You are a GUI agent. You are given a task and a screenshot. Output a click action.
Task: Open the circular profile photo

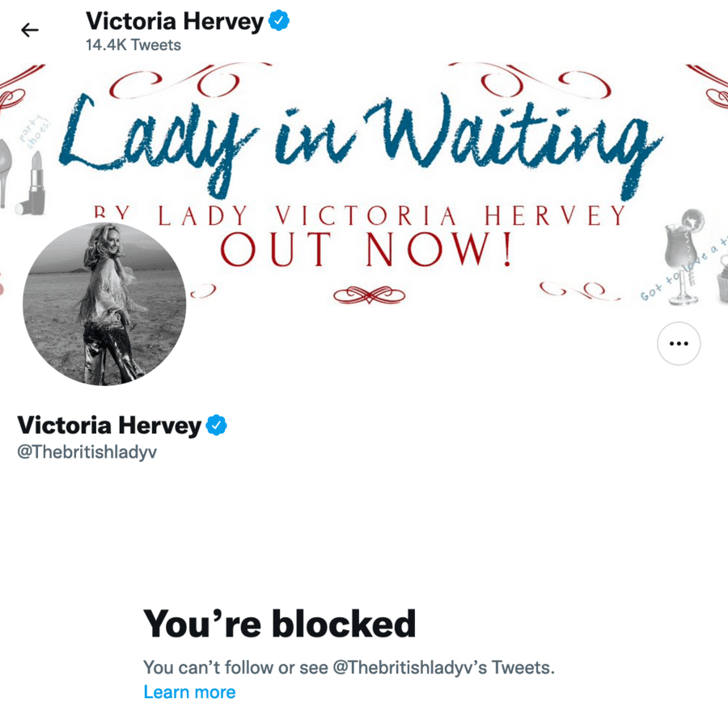point(104,304)
